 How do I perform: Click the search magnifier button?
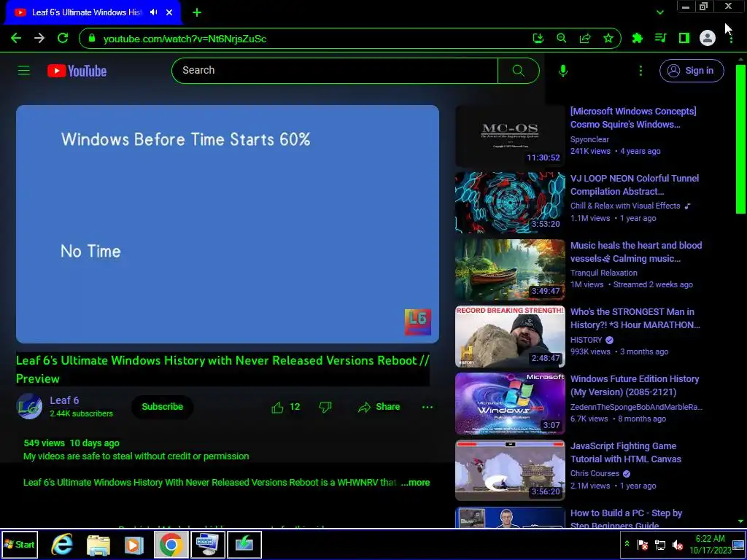519,71
